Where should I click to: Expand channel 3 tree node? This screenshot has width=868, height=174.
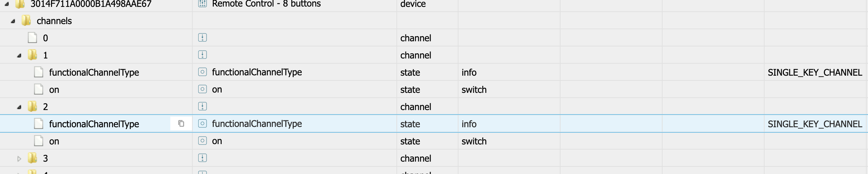tap(19, 159)
